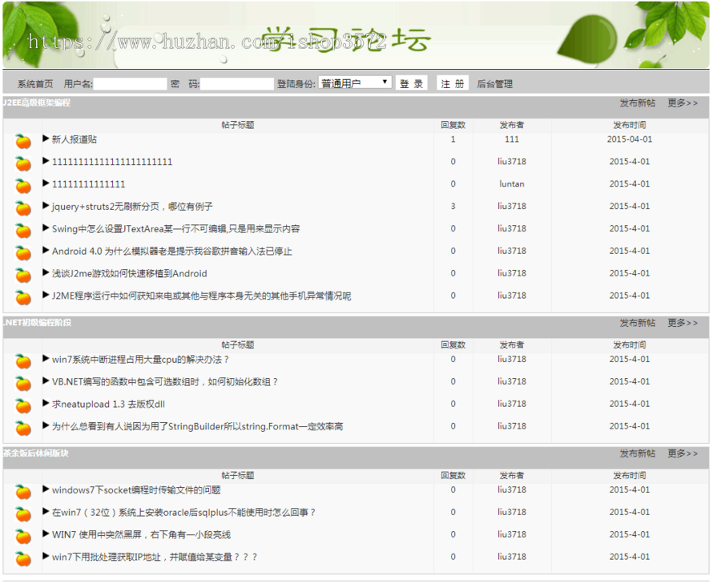Click arrow marker before VB.NET post
The image size is (721, 588).
[46, 381]
